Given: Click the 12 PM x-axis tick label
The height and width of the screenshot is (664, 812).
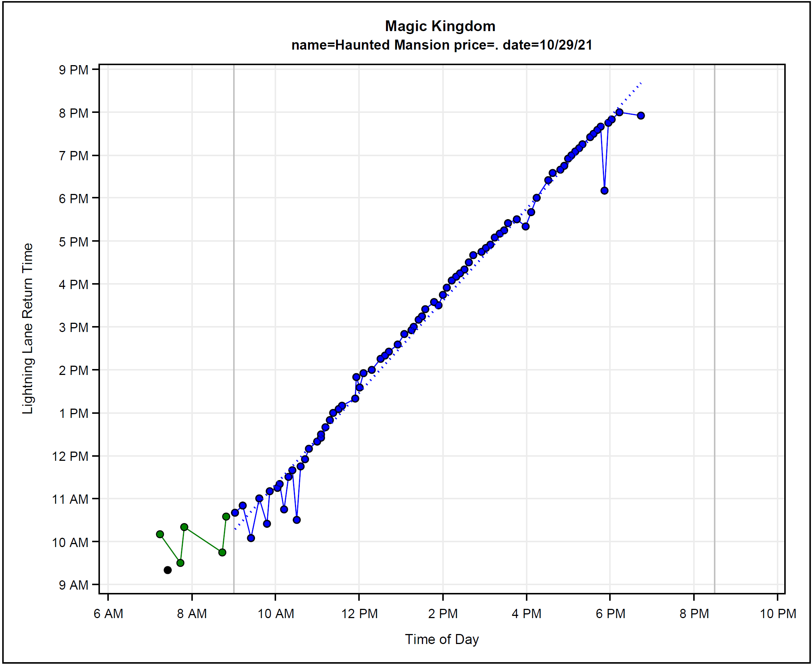Looking at the screenshot, I should [359, 614].
